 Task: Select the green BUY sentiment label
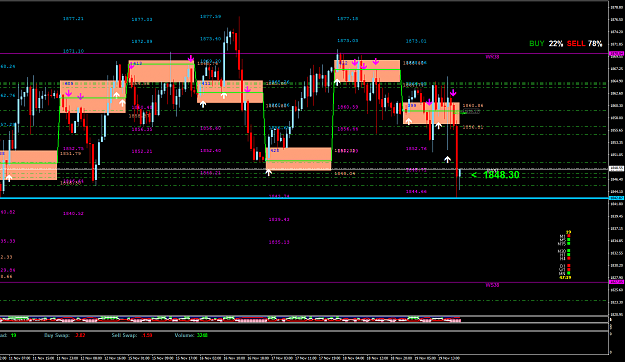537,43
